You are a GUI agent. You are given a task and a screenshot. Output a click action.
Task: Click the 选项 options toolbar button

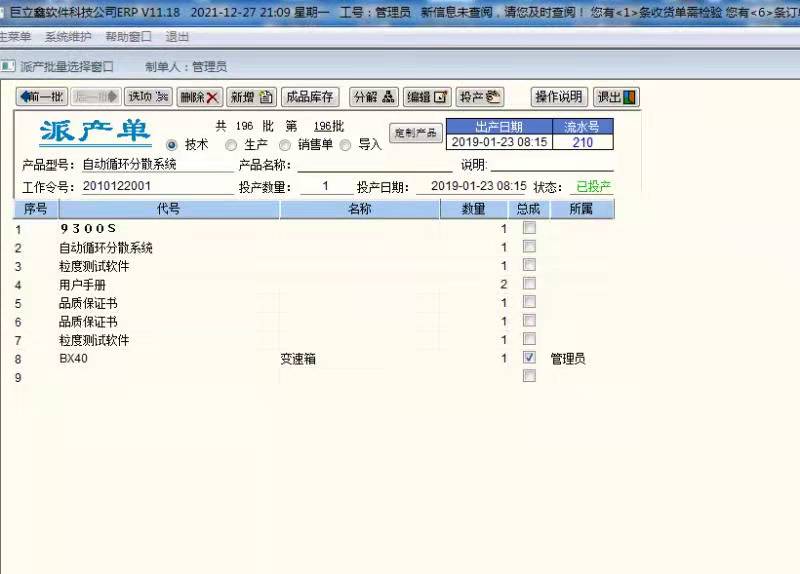pos(148,97)
